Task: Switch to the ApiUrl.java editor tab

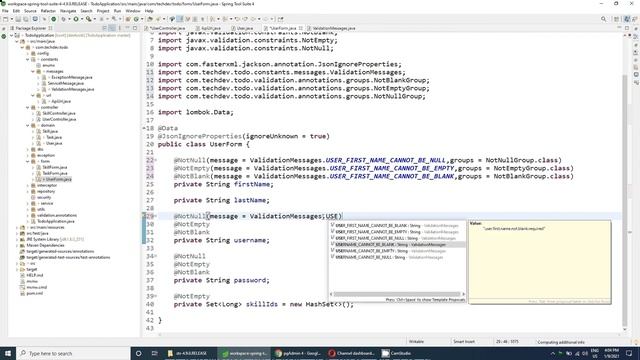Action: 210,28
